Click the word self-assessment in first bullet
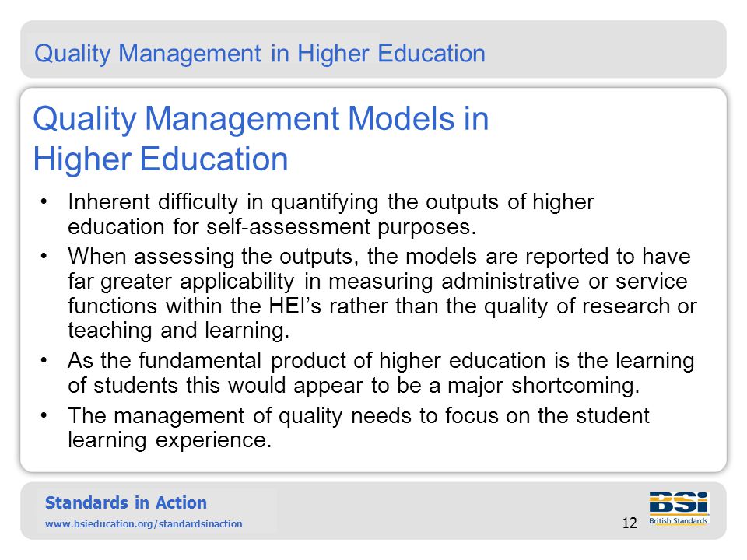The image size is (747, 560). pyautogui.click(x=288, y=226)
